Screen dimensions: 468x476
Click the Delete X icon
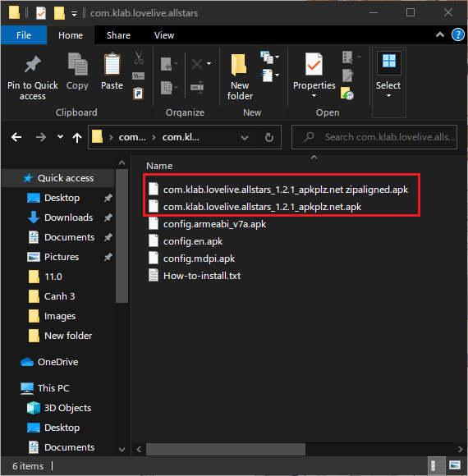point(197,64)
